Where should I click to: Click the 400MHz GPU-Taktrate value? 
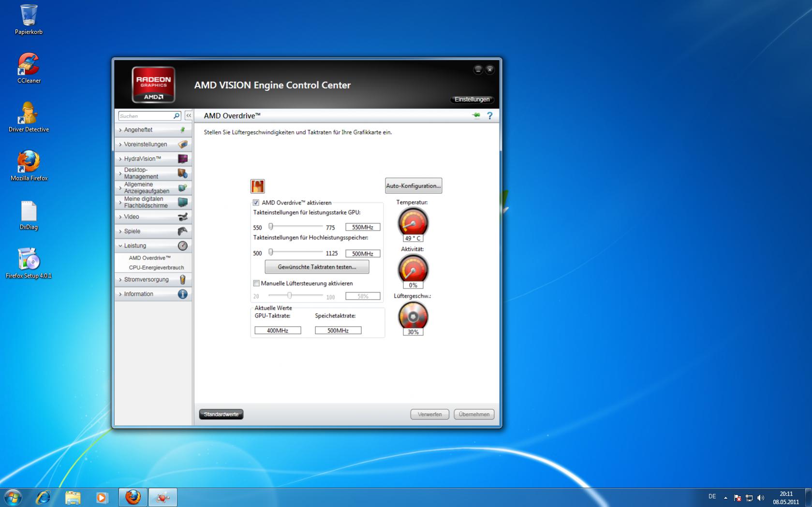point(278,331)
